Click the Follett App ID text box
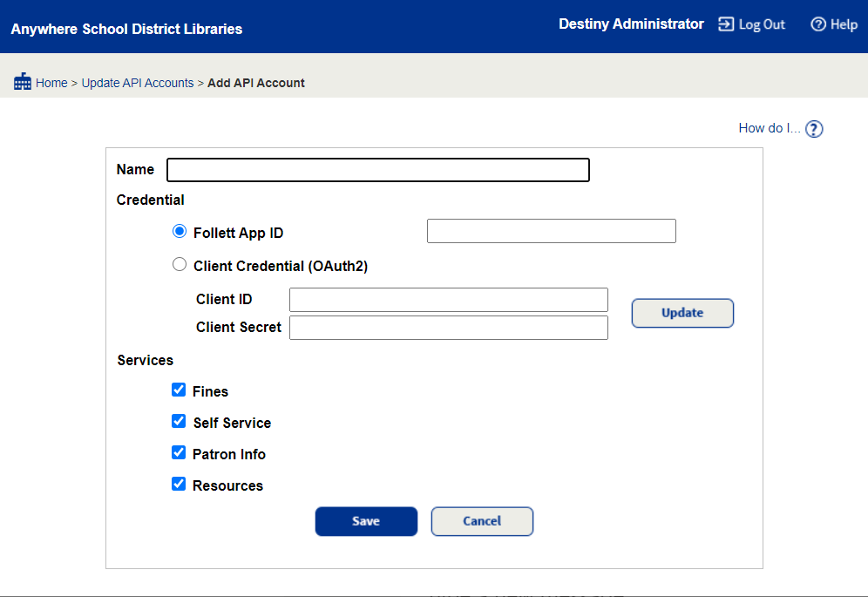The image size is (868, 597). pyautogui.click(x=551, y=230)
